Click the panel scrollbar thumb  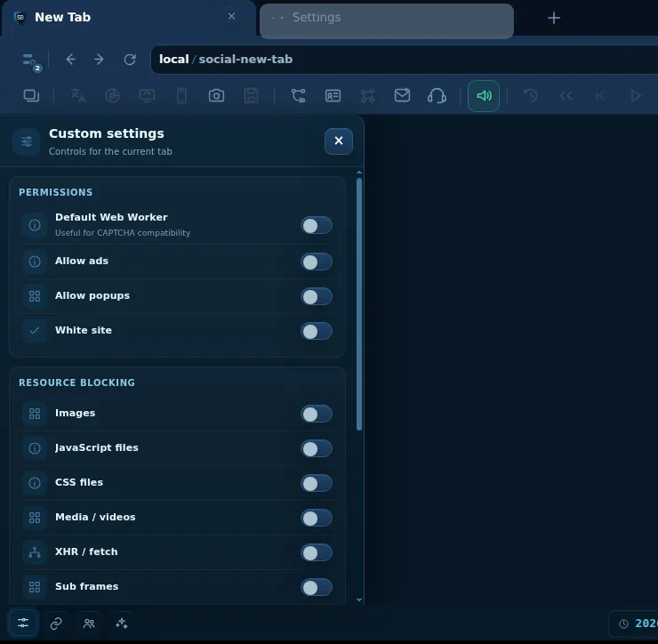coord(359,304)
